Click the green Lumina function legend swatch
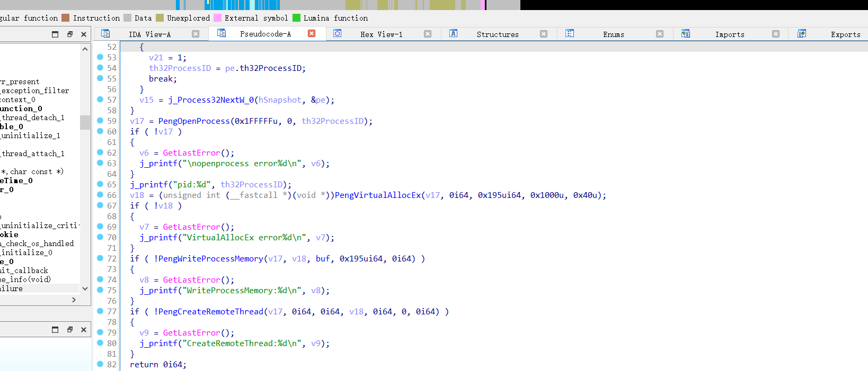This screenshot has width=868, height=371. [296, 18]
